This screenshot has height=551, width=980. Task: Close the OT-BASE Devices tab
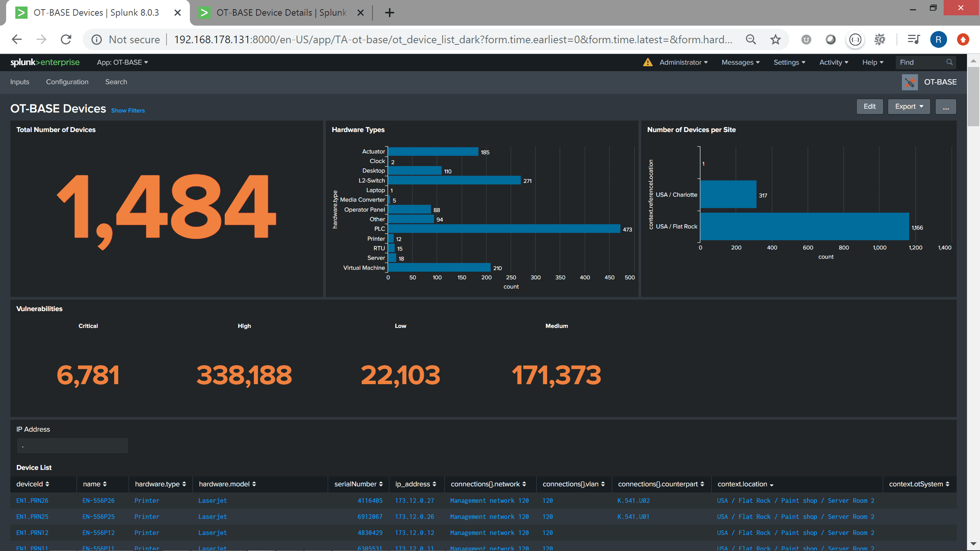[x=178, y=13]
